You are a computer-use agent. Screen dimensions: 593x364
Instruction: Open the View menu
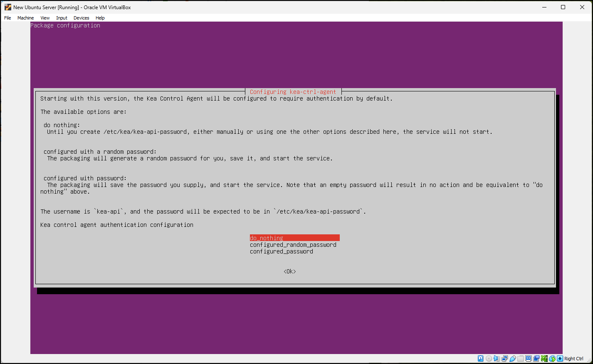coord(45,18)
